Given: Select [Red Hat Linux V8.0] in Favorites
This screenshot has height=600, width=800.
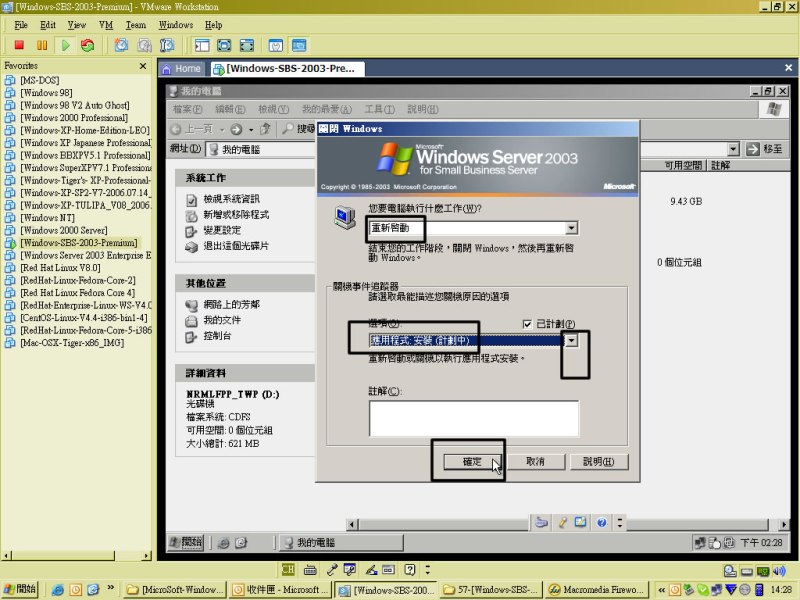Looking at the screenshot, I should point(60,268).
